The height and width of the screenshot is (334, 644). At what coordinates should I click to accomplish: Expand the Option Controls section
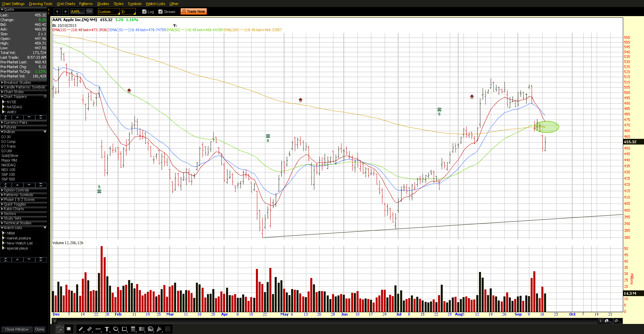point(23,190)
